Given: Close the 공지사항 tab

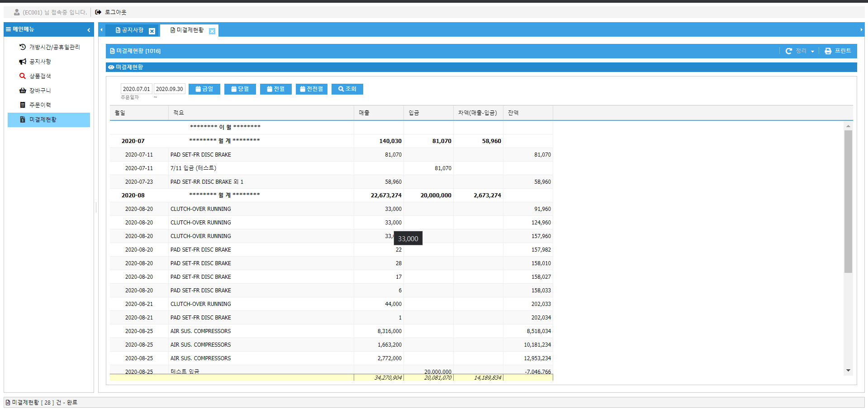Looking at the screenshot, I should [152, 31].
